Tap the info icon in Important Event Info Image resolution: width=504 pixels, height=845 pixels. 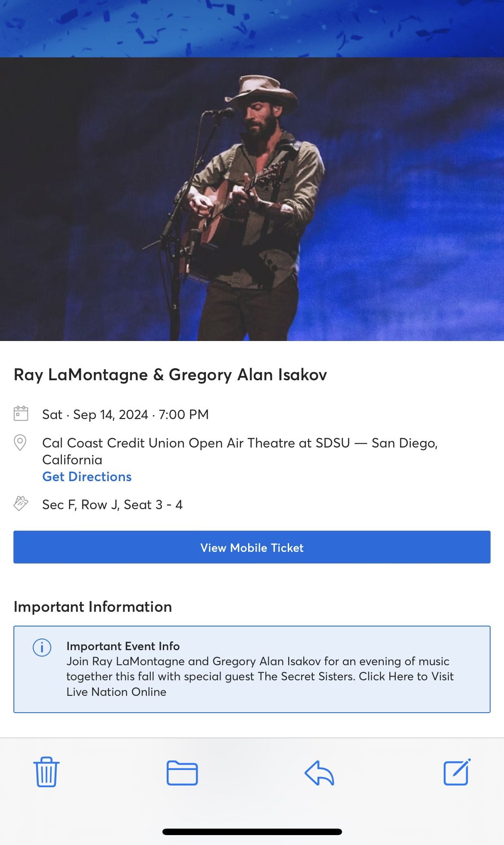point(42,647)
